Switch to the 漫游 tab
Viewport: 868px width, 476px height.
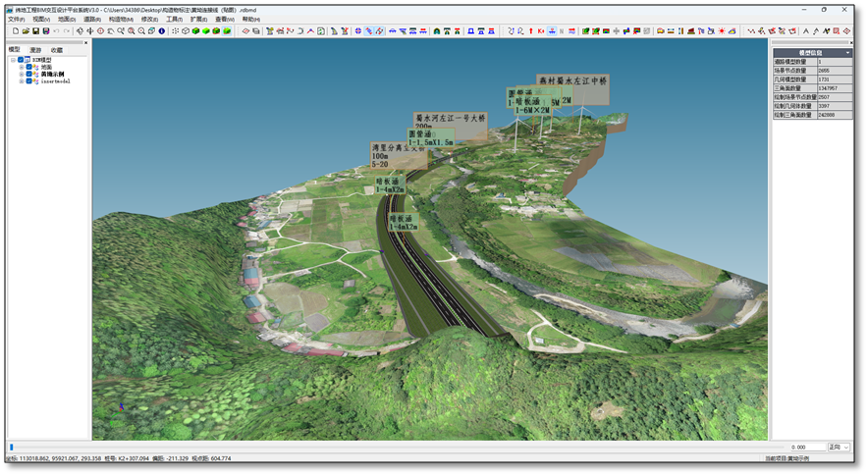coord(35,50)
